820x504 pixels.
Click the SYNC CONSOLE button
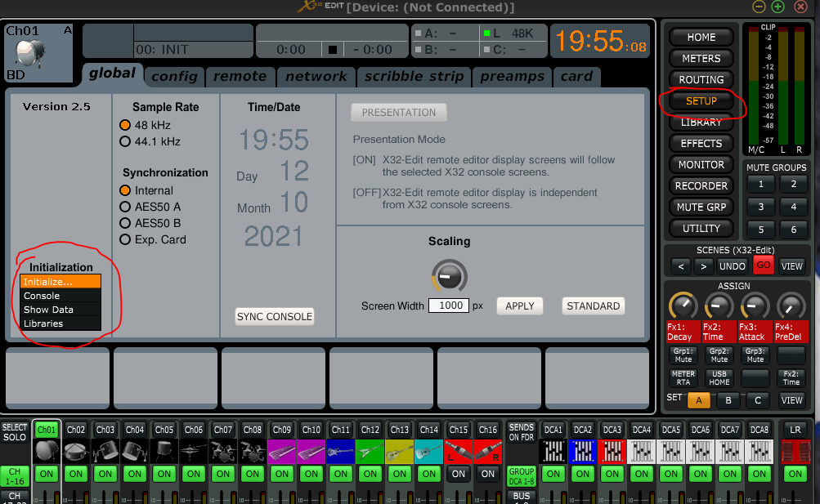[x=275, y=316]
